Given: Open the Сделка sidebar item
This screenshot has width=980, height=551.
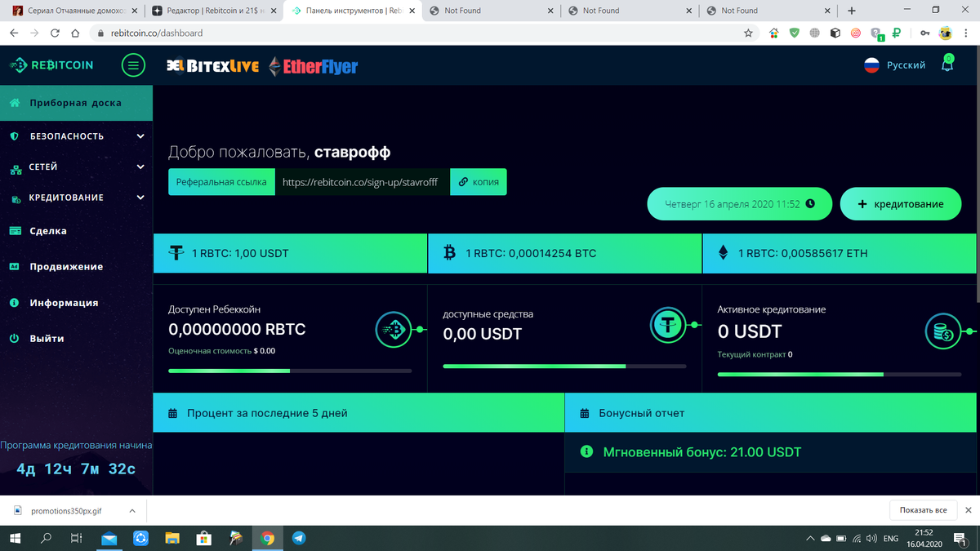Looking at the screenshot, I should point(76,231).
